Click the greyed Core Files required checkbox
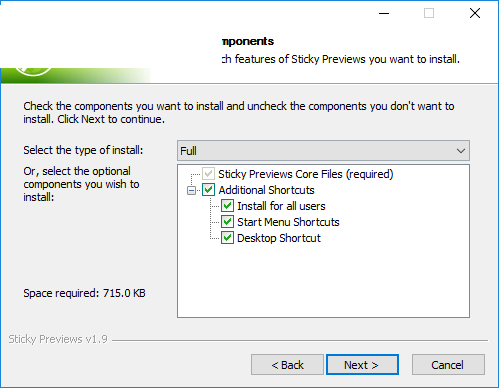This screenshot has height=388, width=499. [208, 174]
